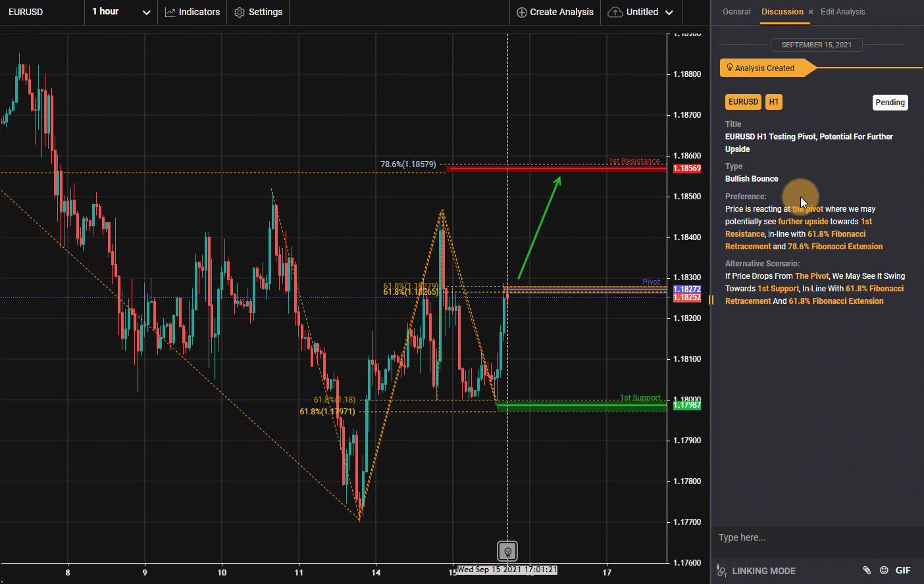Click the 1.18272 pivot price label
The image size is (924, 584).
point(686,289)
